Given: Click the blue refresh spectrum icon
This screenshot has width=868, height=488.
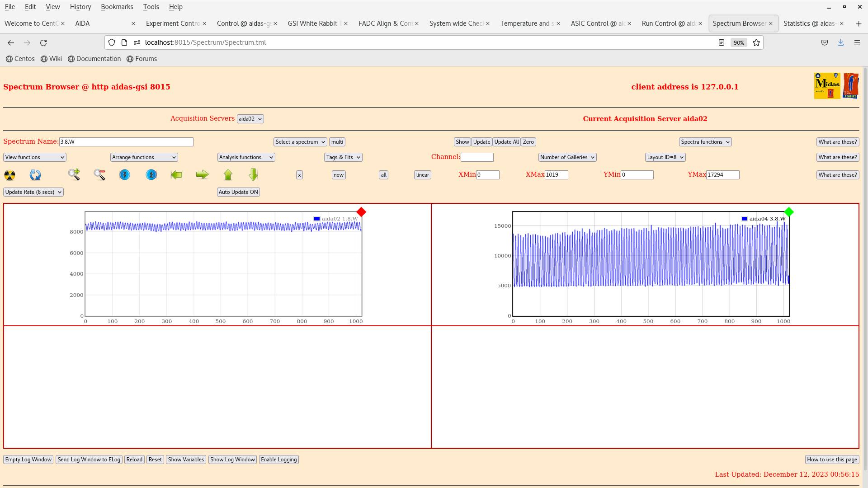Looking at the screenshot, I should click(x=35, y=175).
